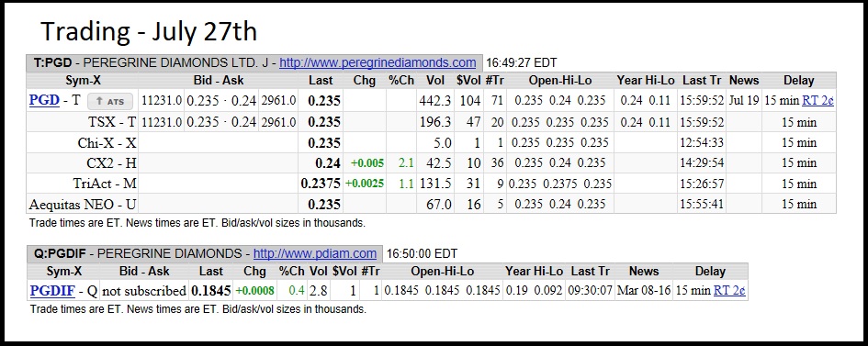Select the T:PGD header label

[53, 63]
